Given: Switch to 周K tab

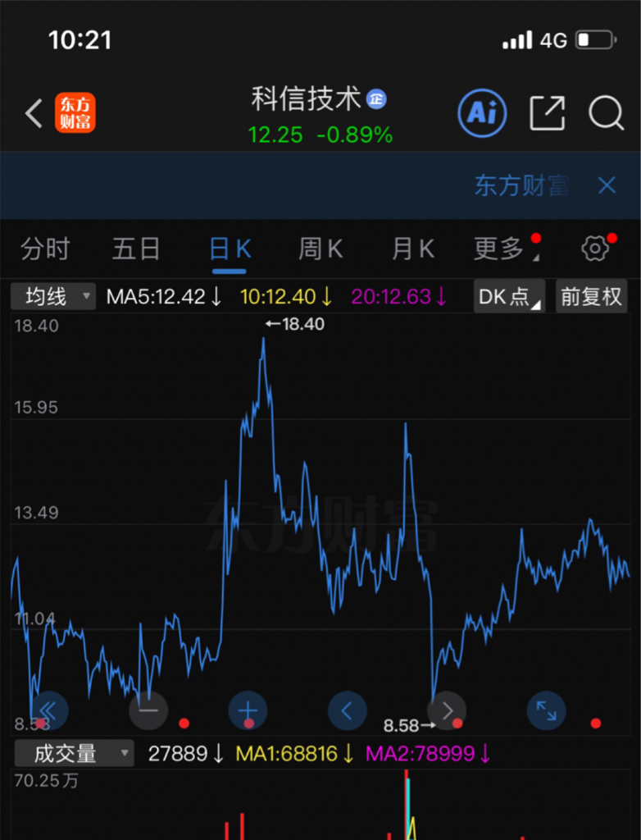Looking at the screenshot, I should (x=320, y=249).
